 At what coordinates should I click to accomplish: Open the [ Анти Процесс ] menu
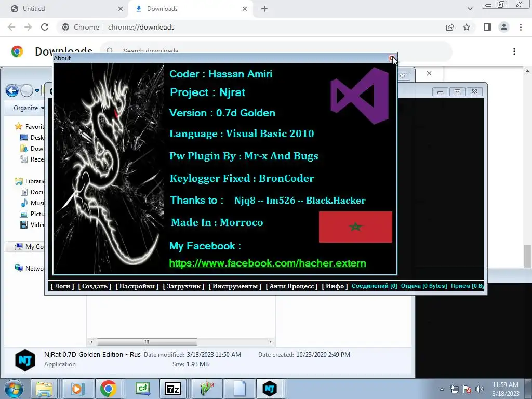coord(292,286)
